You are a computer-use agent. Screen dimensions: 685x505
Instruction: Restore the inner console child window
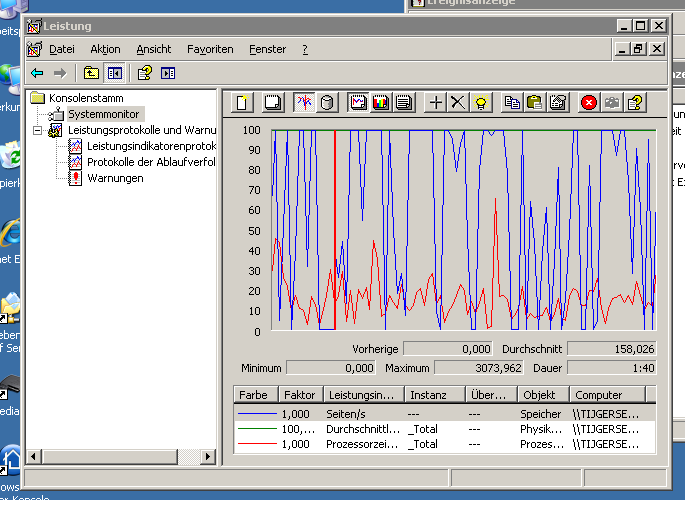(638, 48)
